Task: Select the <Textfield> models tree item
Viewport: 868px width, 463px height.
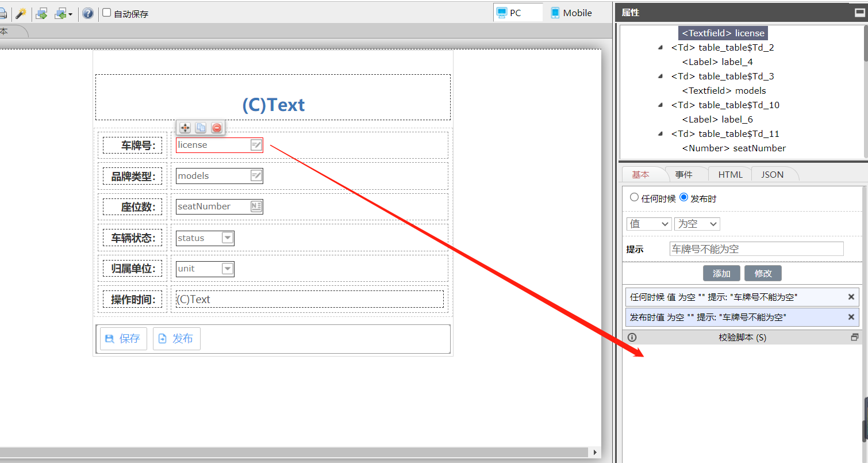Action: [724, 90]
